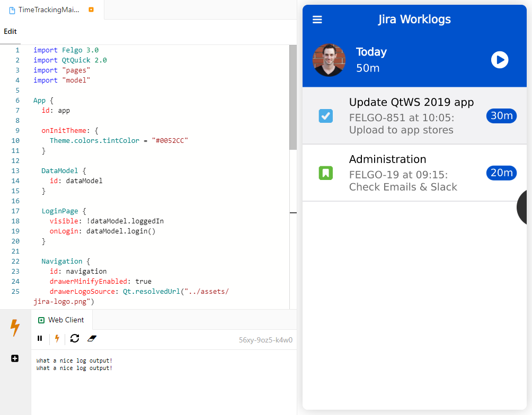Switch to the Web Client tab
The height and width of the screenshot is (415, 532).
pos(61,320)
